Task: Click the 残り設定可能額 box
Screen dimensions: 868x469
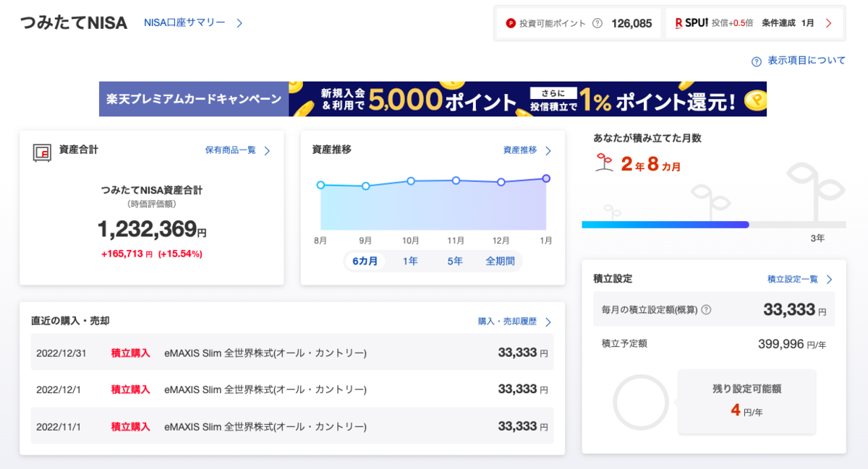Action: click(747, 402)
